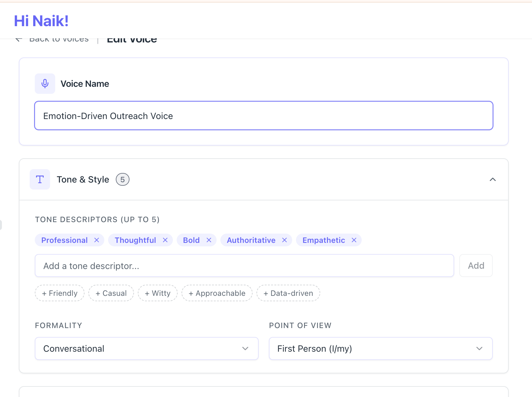
Task: Click the tone count badge showing 5
Action: [122, 179]
